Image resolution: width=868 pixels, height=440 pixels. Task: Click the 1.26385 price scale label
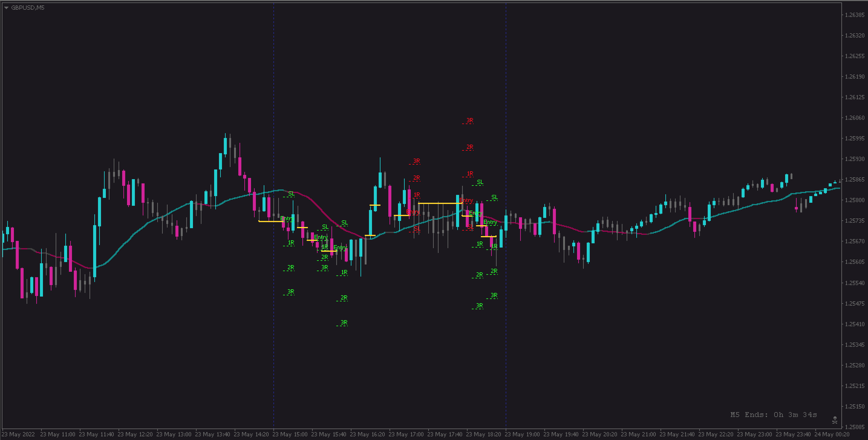click(854, 15)
